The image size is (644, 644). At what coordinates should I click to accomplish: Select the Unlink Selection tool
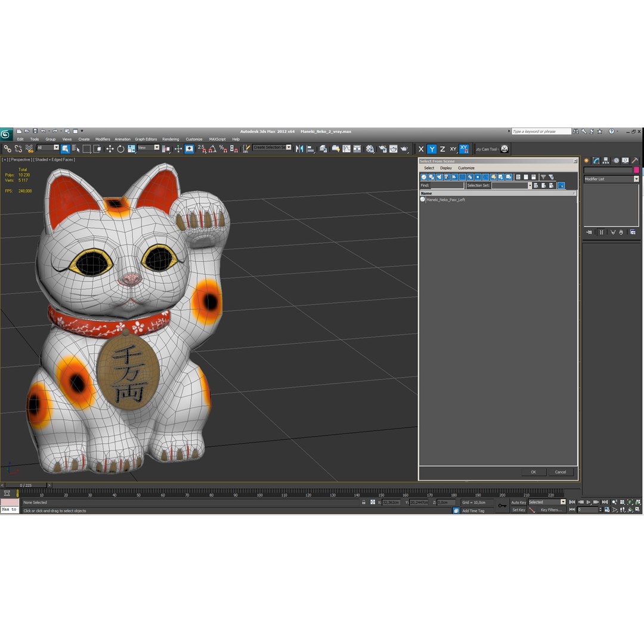(18, 148)
